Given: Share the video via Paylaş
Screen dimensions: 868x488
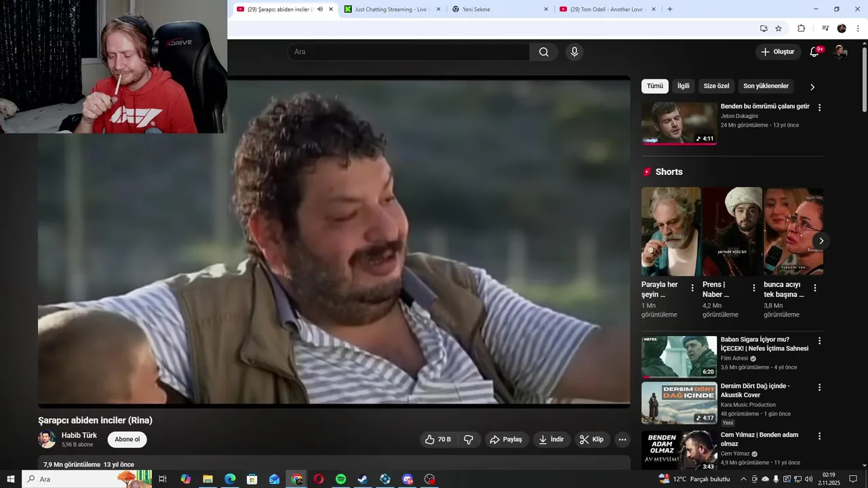Looking at the screenshot, I should (x=506, y=439).
